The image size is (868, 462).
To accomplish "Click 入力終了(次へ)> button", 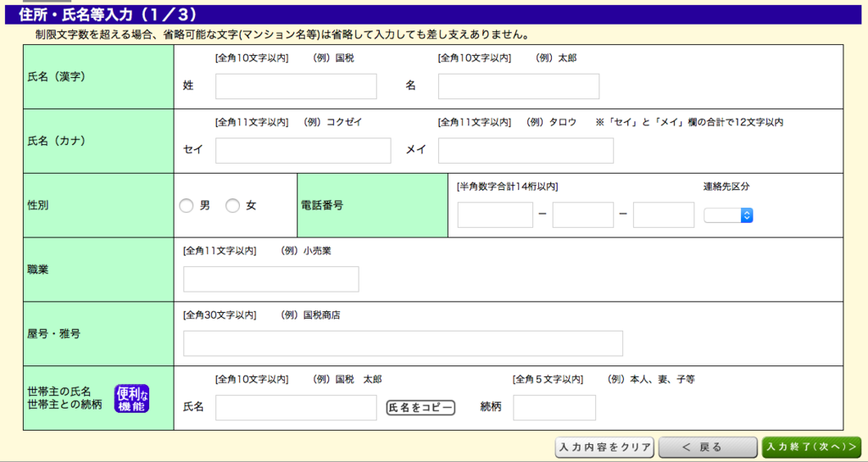I will tap(811, 447).
